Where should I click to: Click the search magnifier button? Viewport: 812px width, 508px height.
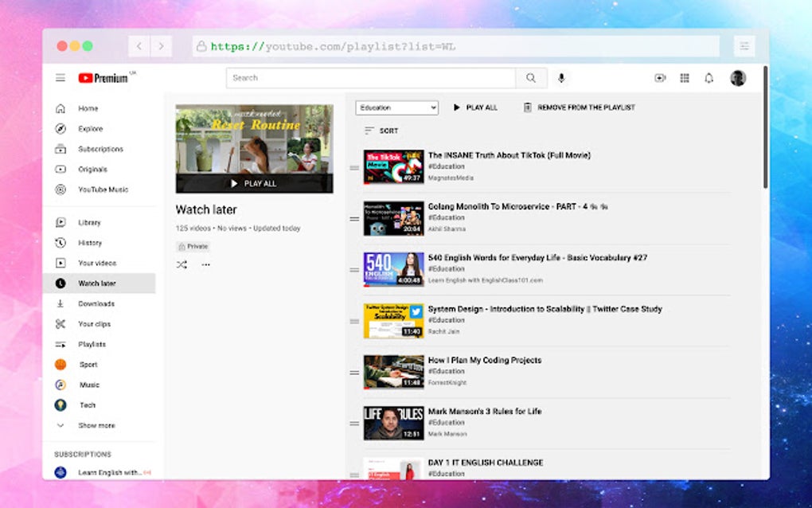point(531,78)
